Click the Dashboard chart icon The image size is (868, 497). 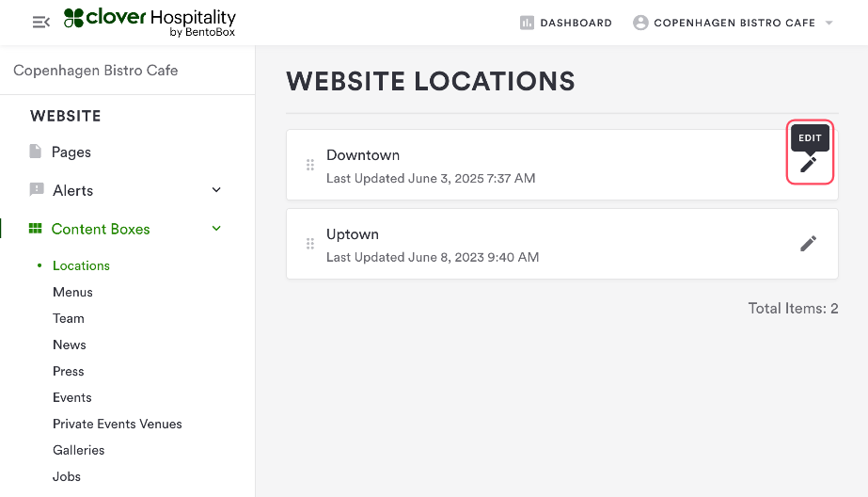point(527,23)
